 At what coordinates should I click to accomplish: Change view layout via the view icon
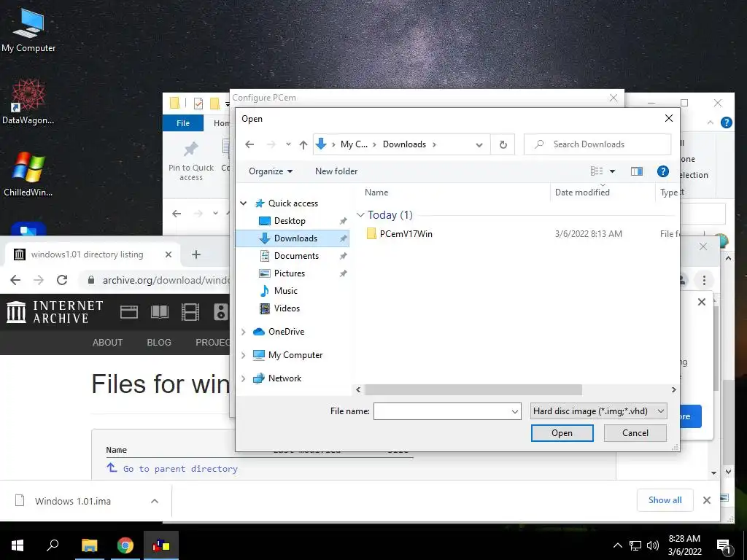(x=597, y=171)
